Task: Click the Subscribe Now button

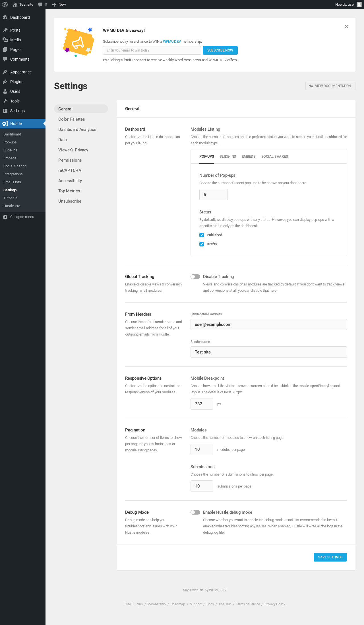Action: point(220,50)
